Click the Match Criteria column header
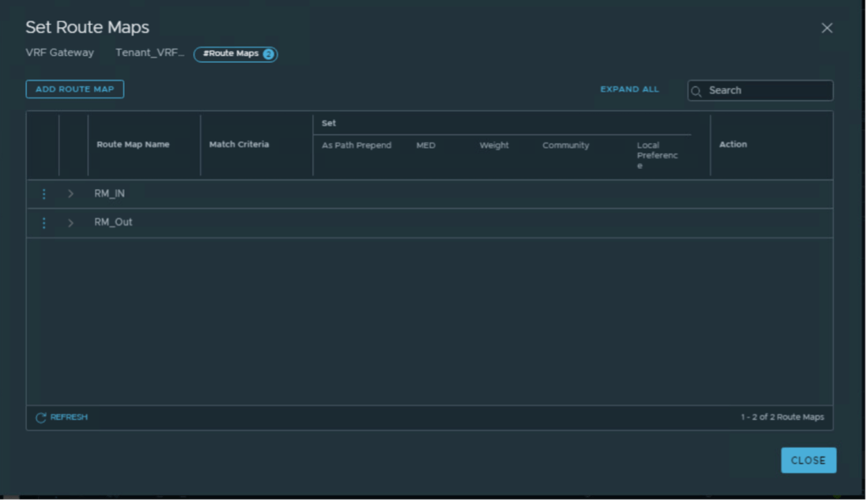This screenshot has height=502, width=868. [238, 145]
